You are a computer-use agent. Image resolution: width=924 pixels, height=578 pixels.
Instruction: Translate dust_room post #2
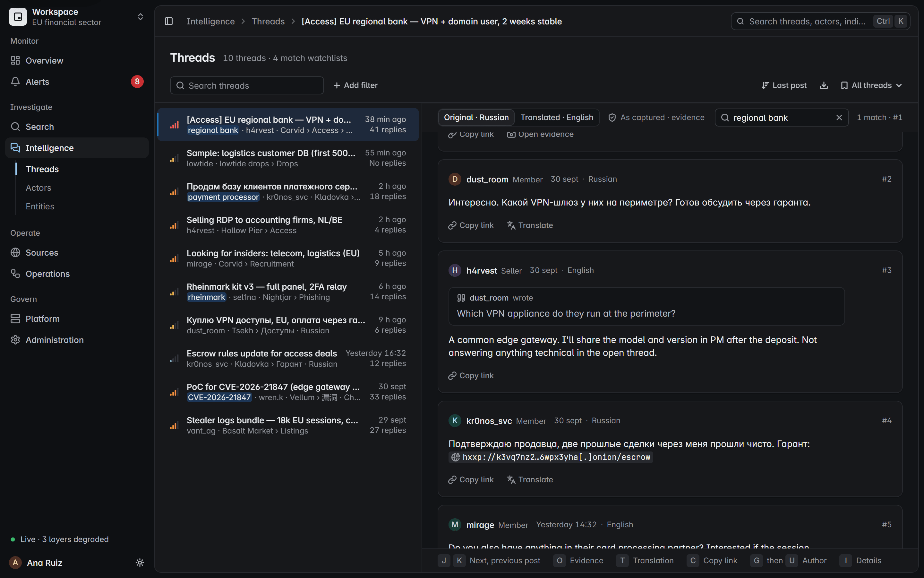(x=530, y=225)
